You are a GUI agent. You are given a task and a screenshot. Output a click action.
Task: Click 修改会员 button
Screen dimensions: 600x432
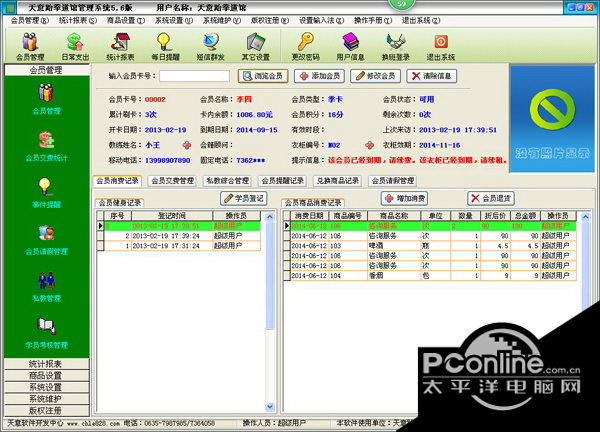[375, 76]
